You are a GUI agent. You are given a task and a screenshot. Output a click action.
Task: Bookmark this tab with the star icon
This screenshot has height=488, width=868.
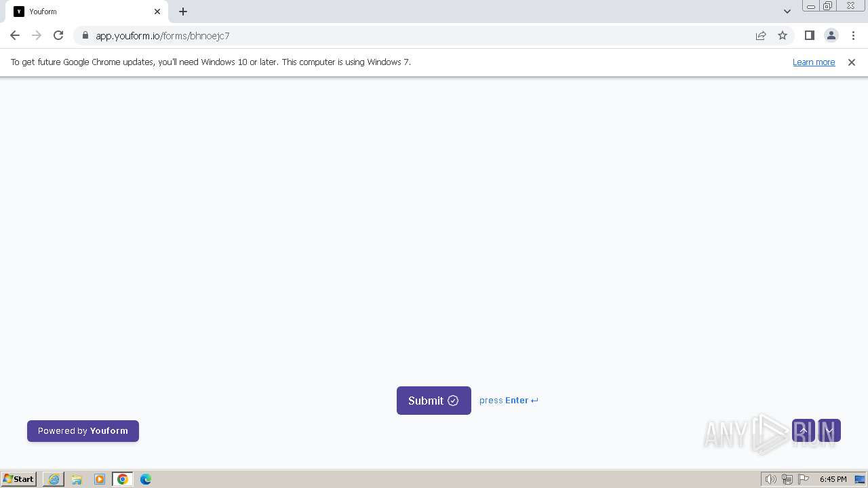pos(783,36)
